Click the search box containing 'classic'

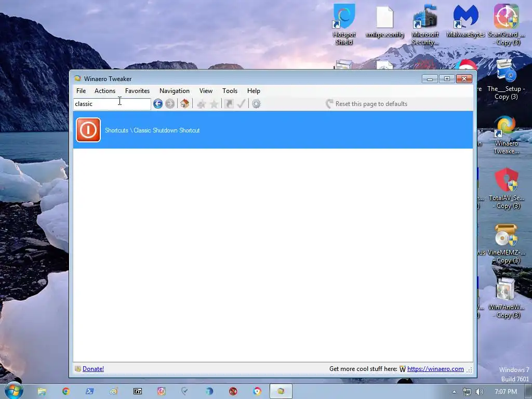[112, 104]
